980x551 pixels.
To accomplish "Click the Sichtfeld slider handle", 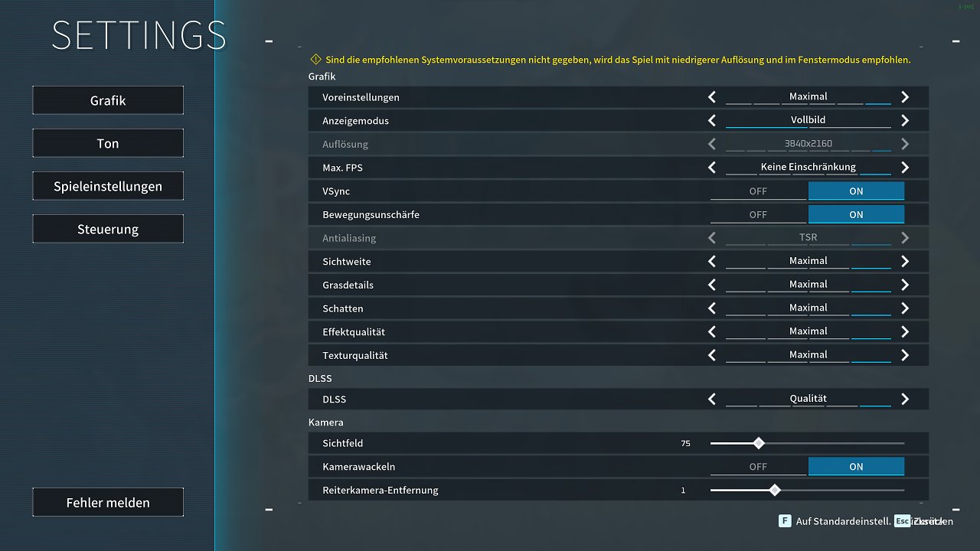I will tap(759, 443).
